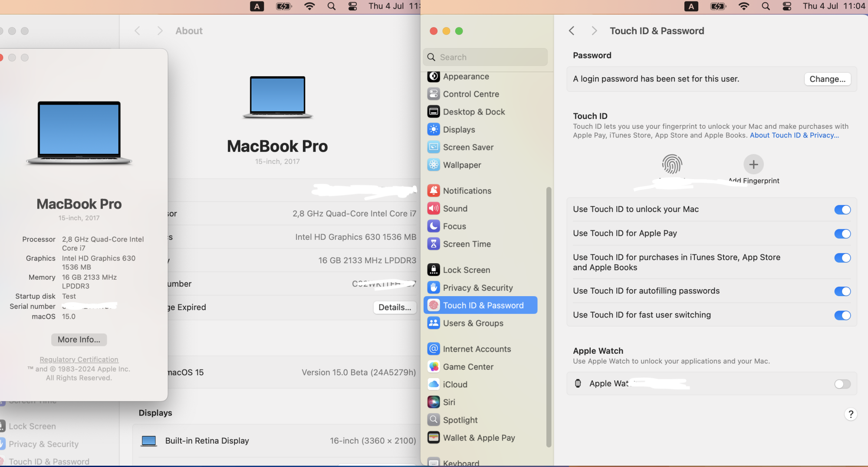Image resolution: width=868 pixels, height=467 pixels.
Task: Click the Spotlight magnifier in the right menu bar
Action: tap(766, 6)
